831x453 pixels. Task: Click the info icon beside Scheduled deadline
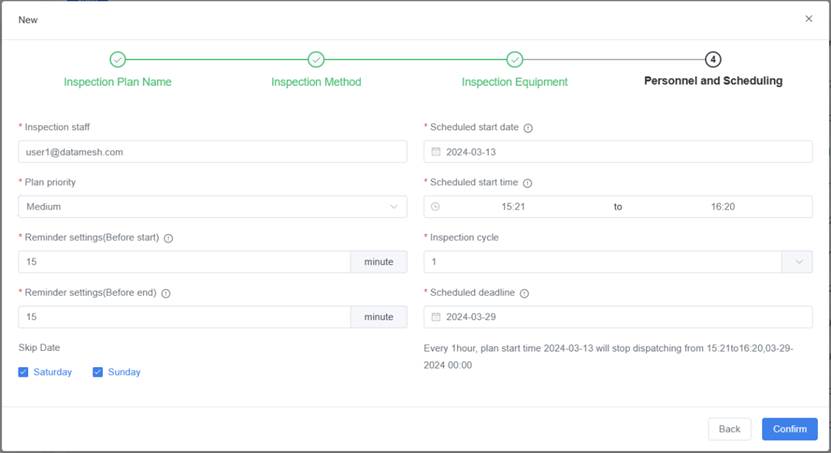click(x=524, y=293)
